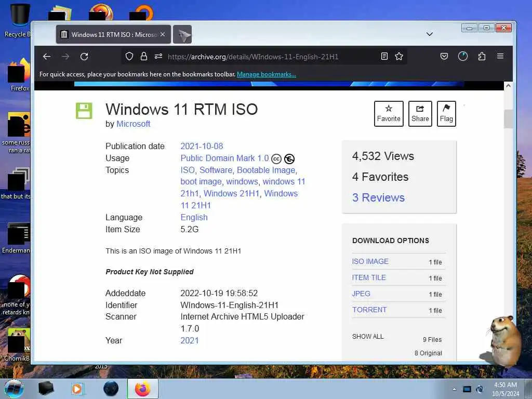Image resolution: width=532 pixels, height=399 pixels.
Task: Click the Share button
Action: (x=420, y=114)
